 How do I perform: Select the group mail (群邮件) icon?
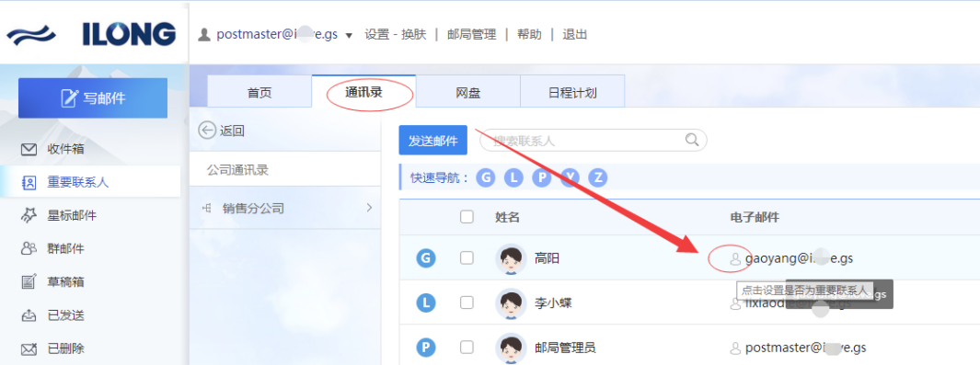[x=29, y=249]
